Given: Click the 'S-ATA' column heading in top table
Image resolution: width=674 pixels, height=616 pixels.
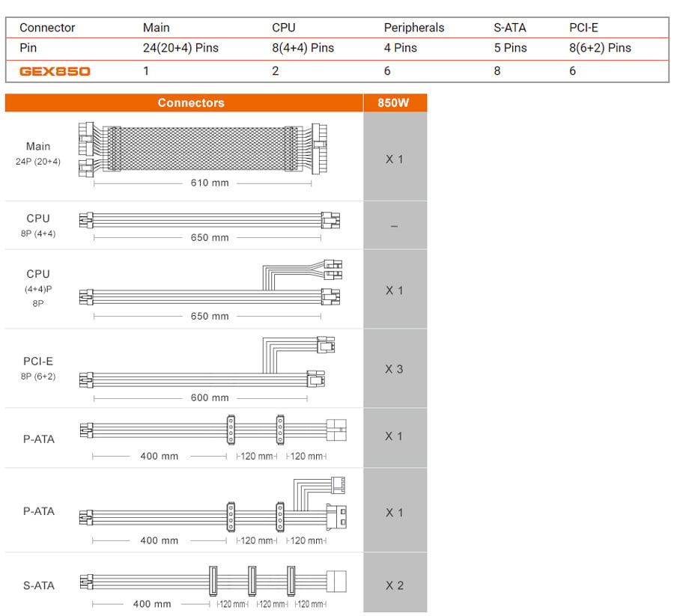Looking at the screenshot, I should coord(510,28).
